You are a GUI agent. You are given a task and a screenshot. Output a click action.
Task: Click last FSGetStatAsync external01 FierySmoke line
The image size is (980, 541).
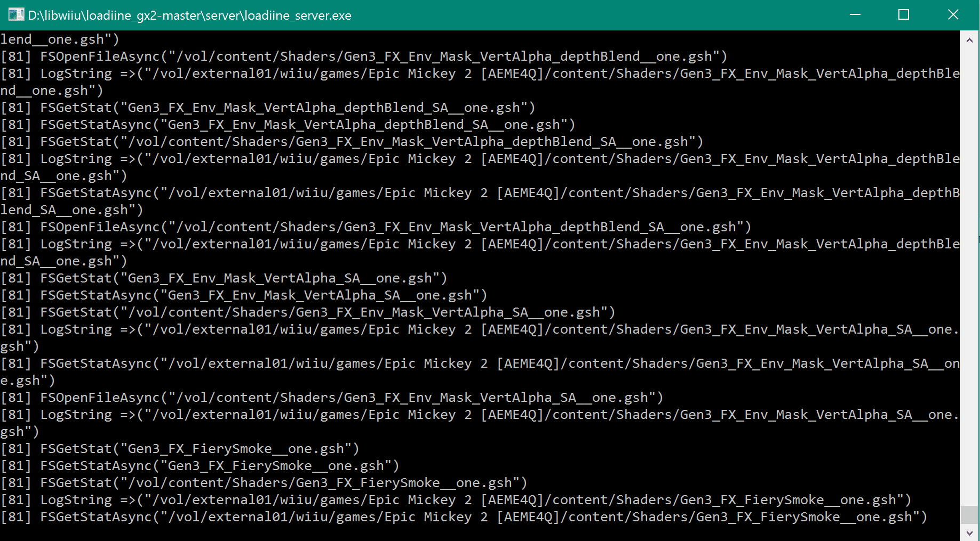[x=464, y=517]
